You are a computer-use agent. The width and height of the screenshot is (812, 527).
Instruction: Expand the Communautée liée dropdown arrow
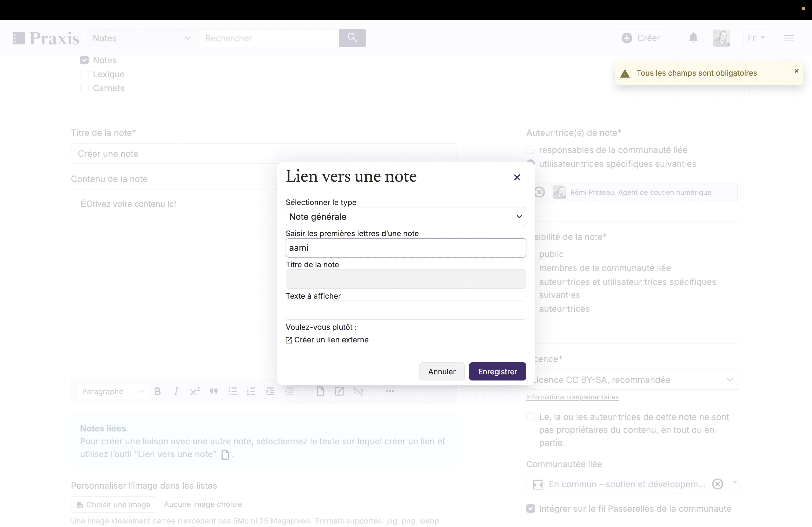coord(735,483)
